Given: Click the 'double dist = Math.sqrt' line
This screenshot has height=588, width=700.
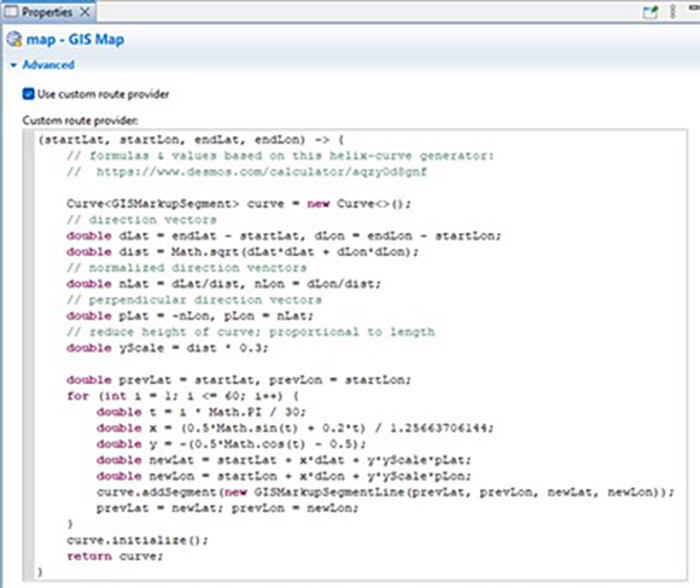Looking at the screenshot, I should (242, 252).
